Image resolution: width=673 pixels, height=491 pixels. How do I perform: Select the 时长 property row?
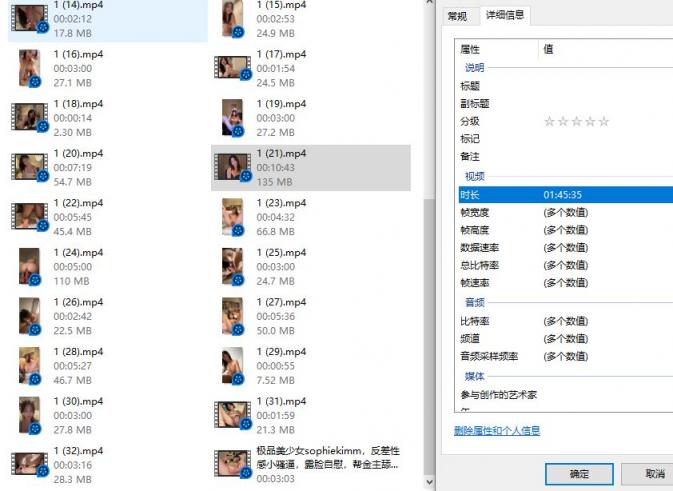560,194
